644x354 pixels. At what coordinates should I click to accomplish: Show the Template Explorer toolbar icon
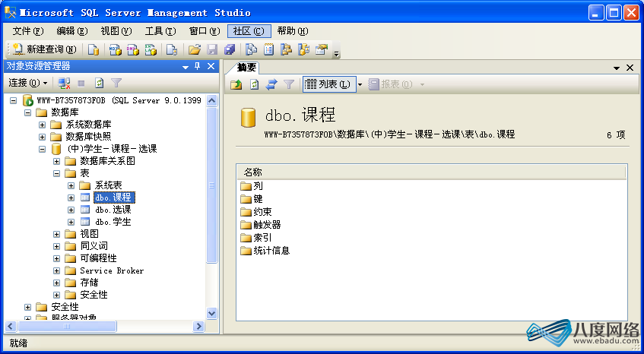pos(303,50)
